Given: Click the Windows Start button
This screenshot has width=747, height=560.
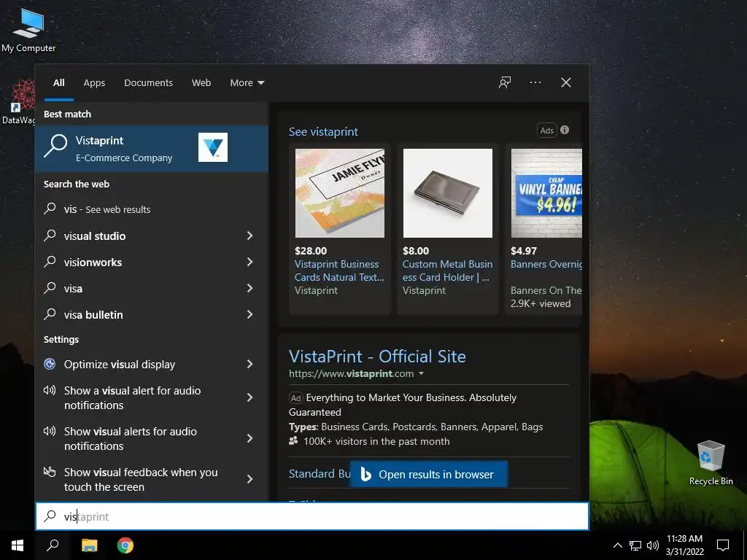Looking at the screenshot, I should [x=18, y=545].
